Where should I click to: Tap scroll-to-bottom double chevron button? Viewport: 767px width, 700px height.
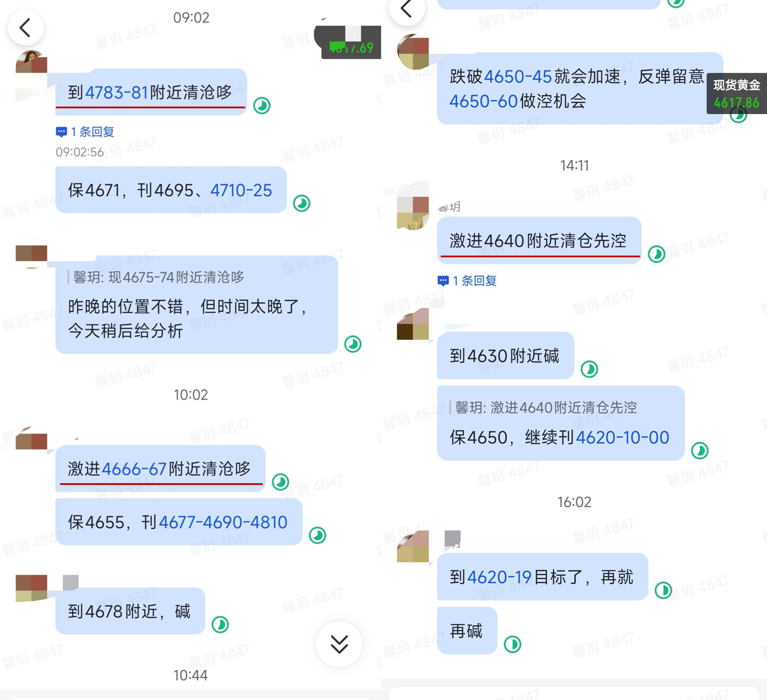pos(340,644)
